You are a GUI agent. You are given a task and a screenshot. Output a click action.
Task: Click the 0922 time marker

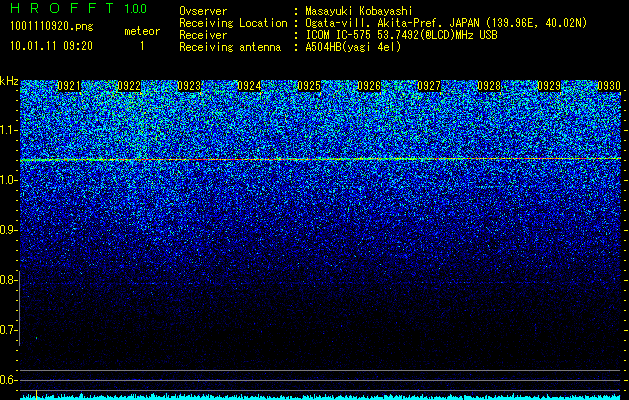129,86
